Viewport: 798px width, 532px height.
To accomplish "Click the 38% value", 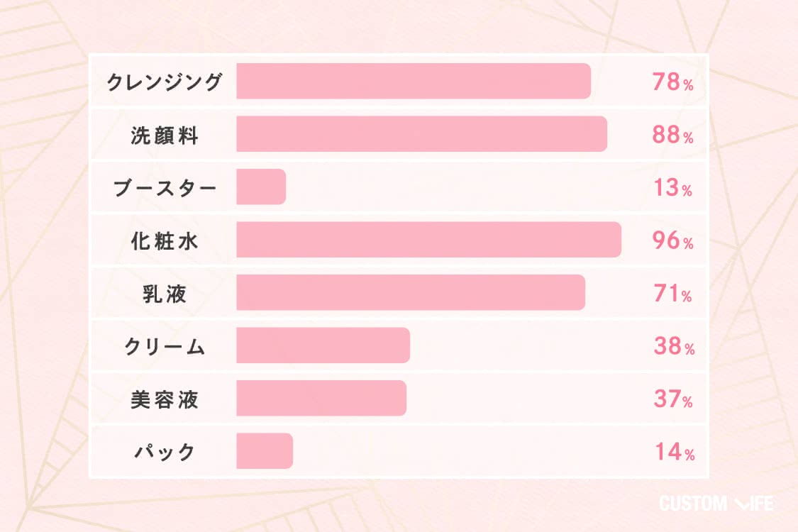I will click(x=674, y=347).
